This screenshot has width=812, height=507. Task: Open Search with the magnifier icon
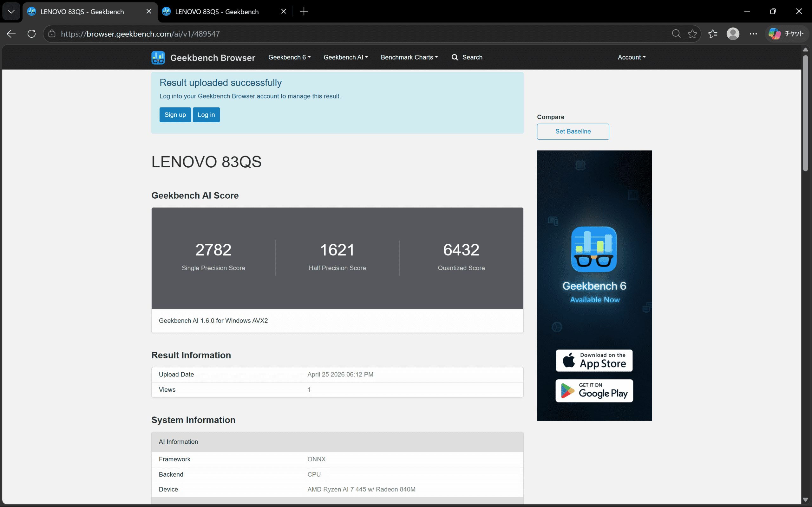click(455, 57)
